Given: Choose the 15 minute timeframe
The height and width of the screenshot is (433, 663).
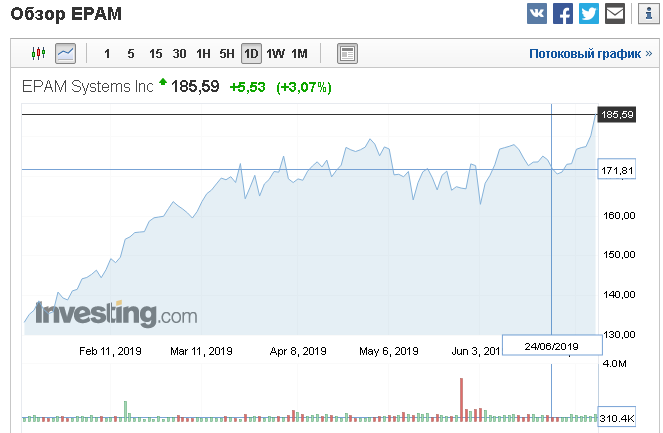Looking at the screenshot, I should point(155,54).
